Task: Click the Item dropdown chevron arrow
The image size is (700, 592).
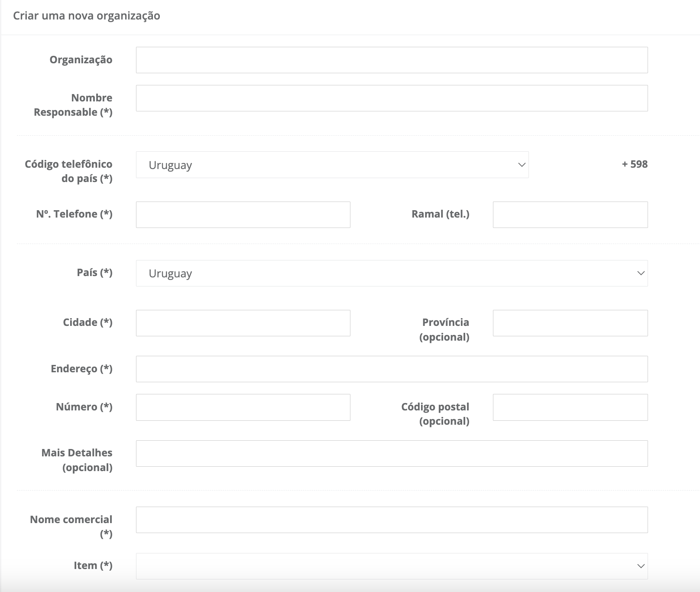Action: point(641,566)
